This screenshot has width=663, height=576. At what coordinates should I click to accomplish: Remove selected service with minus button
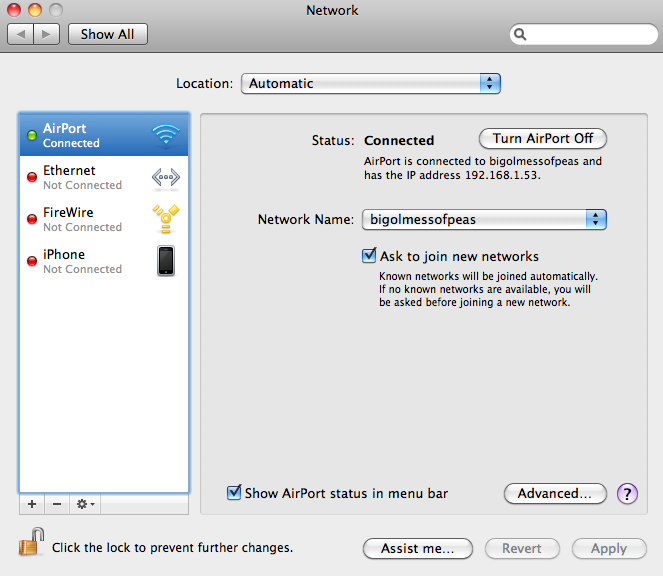[57, 504]
